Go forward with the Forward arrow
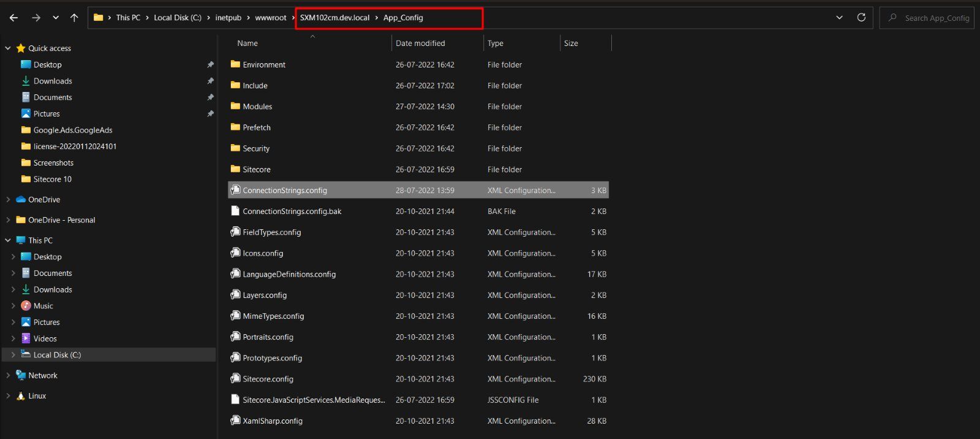Viewport: 980px width, 439px height. (36, 18)
